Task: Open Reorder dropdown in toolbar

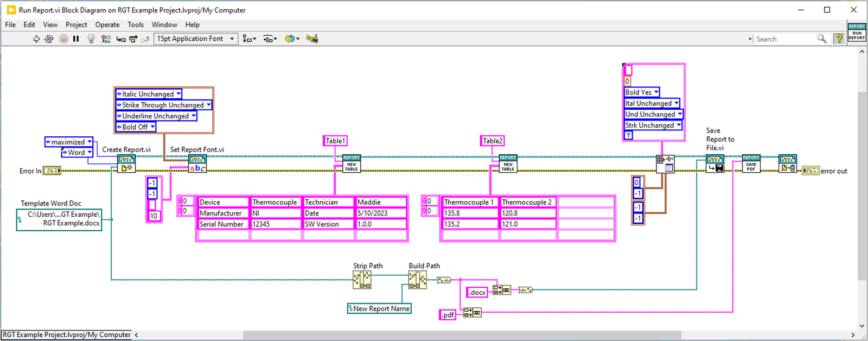Action: click(x=292, y=39)
